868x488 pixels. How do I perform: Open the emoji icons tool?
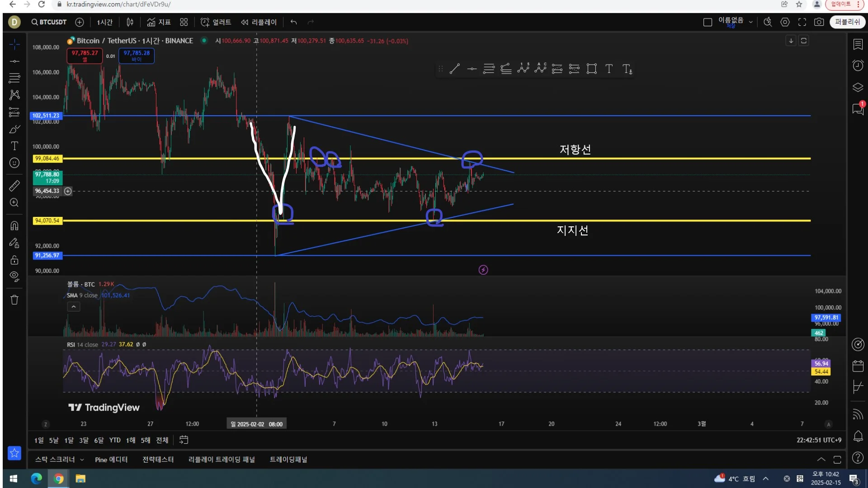point(14,163)
